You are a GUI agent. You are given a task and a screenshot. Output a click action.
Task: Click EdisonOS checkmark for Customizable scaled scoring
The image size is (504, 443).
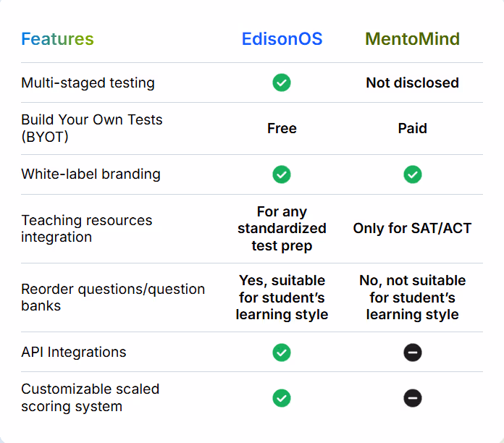click(x=282, y=398)
